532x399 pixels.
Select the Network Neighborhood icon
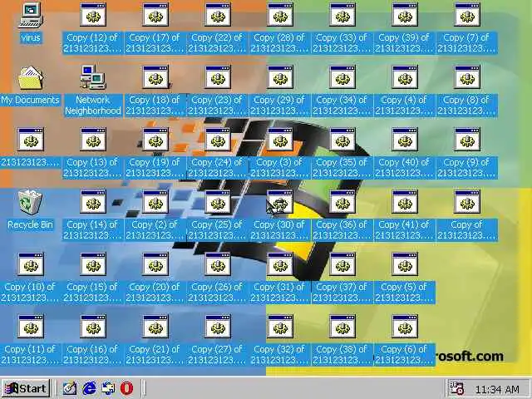[93, 77]
